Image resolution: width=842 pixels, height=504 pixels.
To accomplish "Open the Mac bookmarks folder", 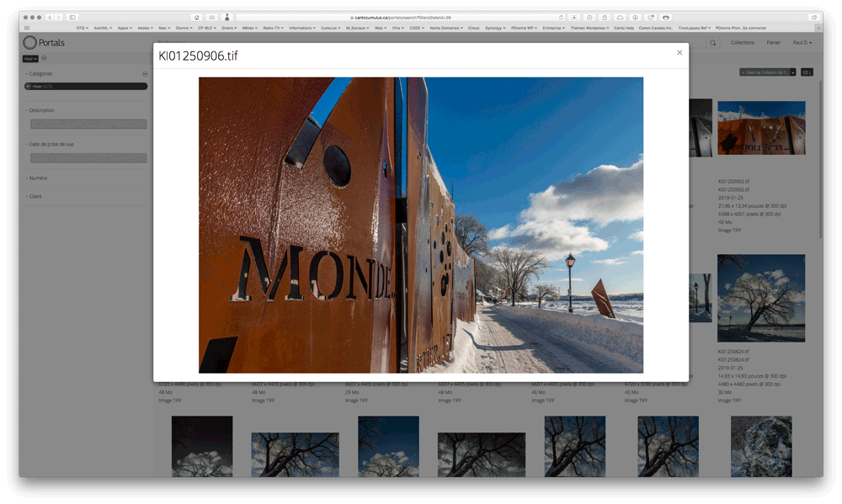I will tap(164, 28).
